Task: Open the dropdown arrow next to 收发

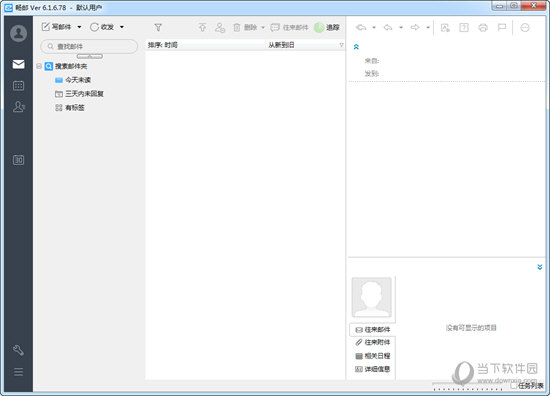Action: (x=122, y=27)
